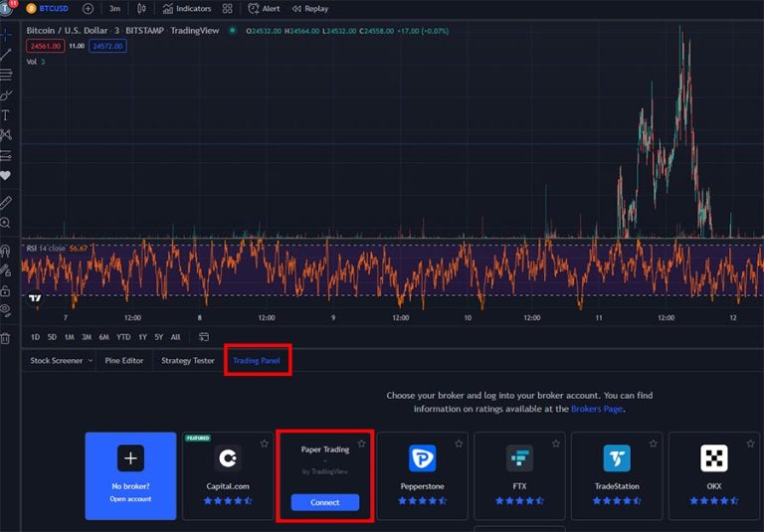The width and height of the screenshot is (764, 532).
Task: Create a new Alert
Action: coord(264,8)
